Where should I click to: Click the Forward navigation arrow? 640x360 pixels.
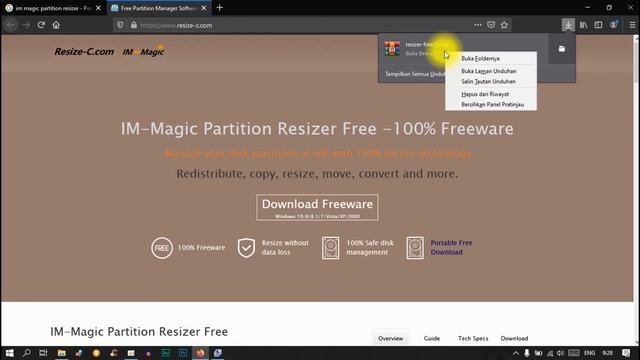[x=26, y=25]
